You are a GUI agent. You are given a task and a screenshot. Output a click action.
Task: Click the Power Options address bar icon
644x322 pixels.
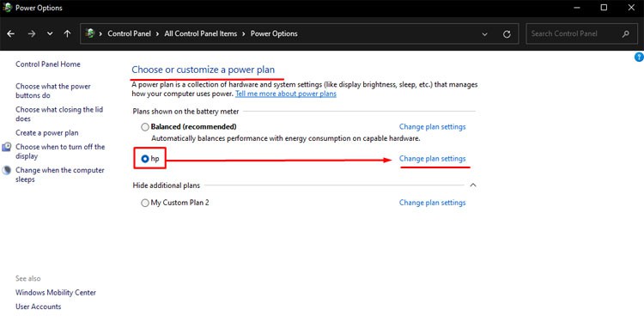point(90,33)
